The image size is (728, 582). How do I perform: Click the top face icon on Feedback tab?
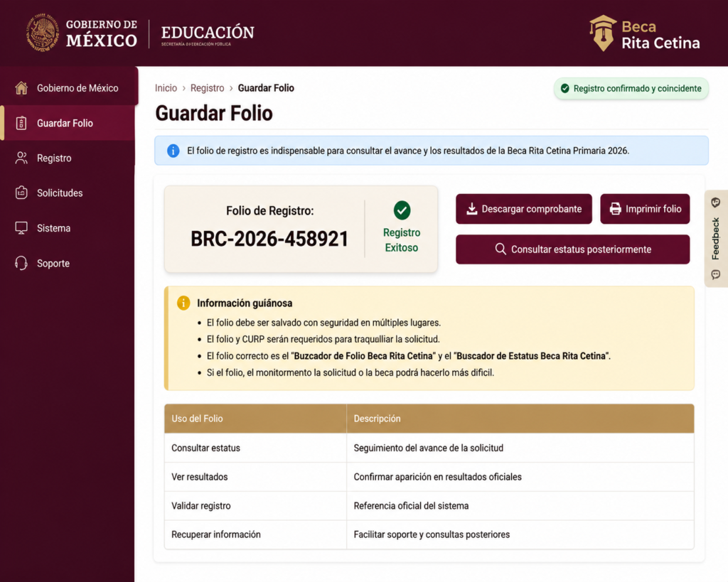[x=715, y=203]
